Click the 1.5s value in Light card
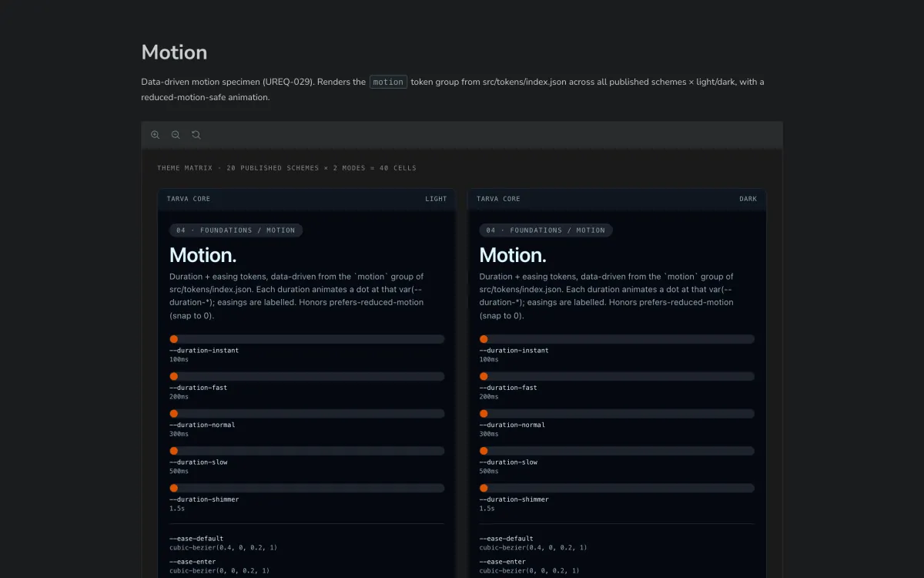Screen dimensions: 924x578 pos(177,509)
